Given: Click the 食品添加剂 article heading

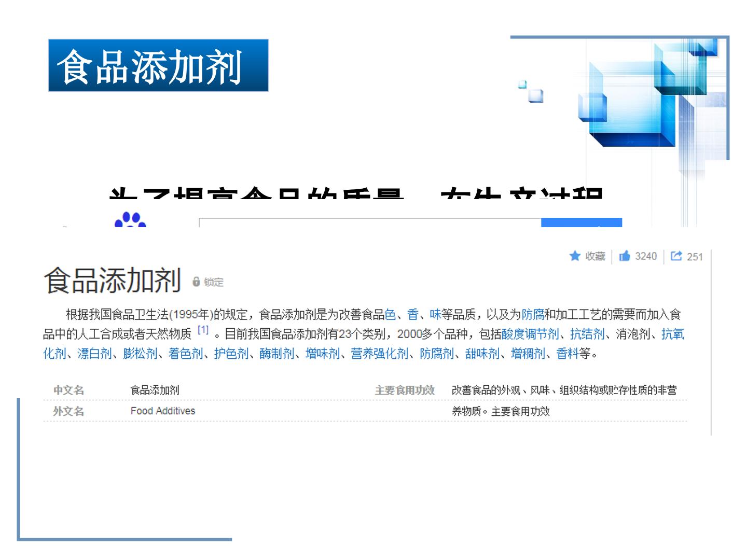Looking at the screenshot, I should (113, 280).
